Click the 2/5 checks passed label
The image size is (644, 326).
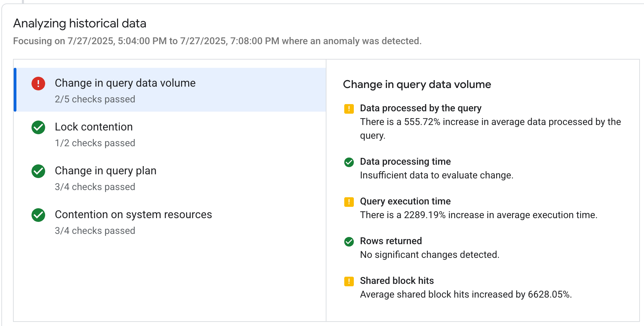click(x=95, y=99)
